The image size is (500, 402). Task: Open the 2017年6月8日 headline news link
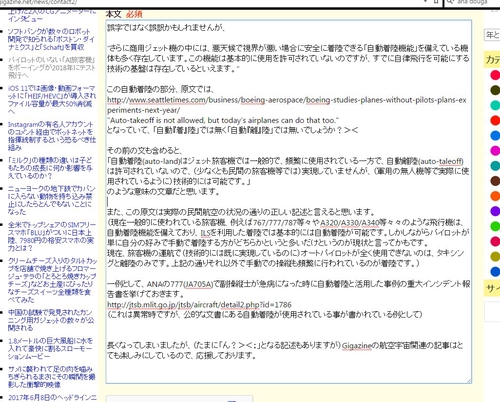point(52,398)
